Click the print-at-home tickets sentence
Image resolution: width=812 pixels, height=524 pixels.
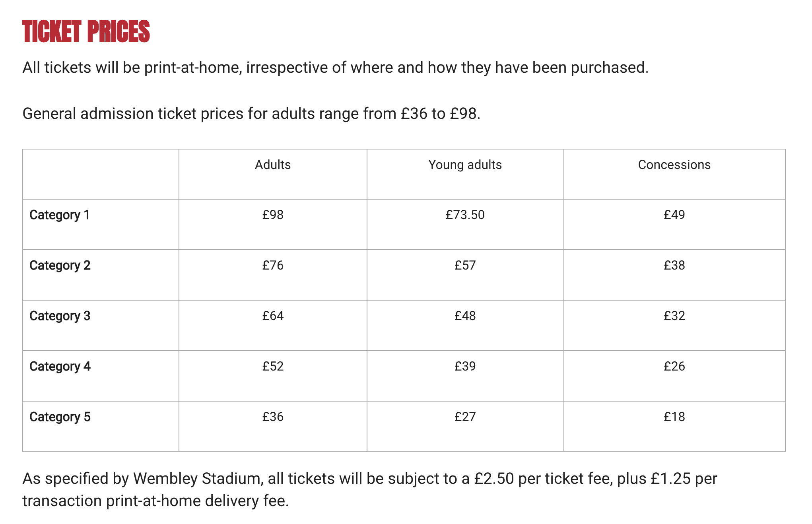coord(335,68)
